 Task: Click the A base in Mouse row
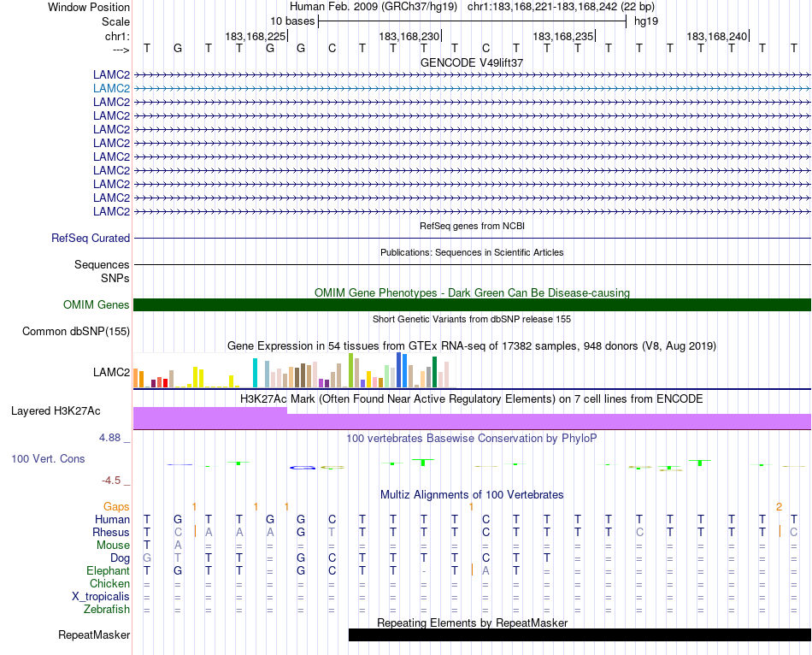coord(178,546)
